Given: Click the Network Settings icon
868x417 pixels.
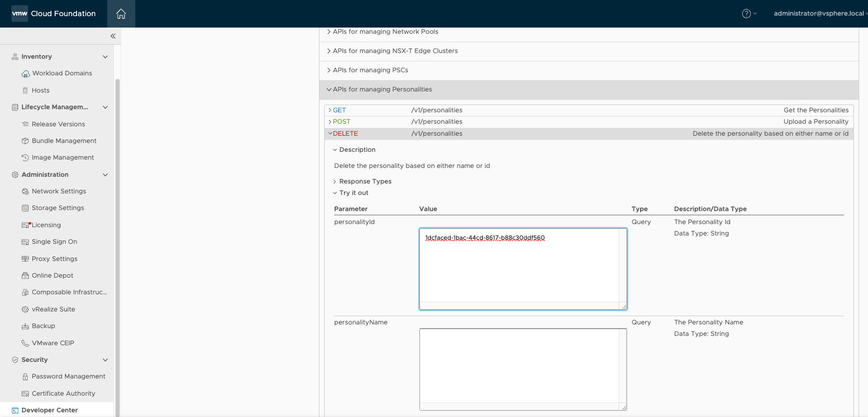Looking at the screenshot, I should click(x=25, y=191).
